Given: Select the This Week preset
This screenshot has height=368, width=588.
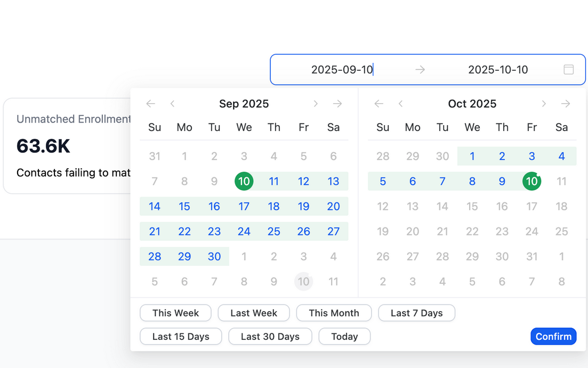Looking at the screenshot, I should 175,313.
